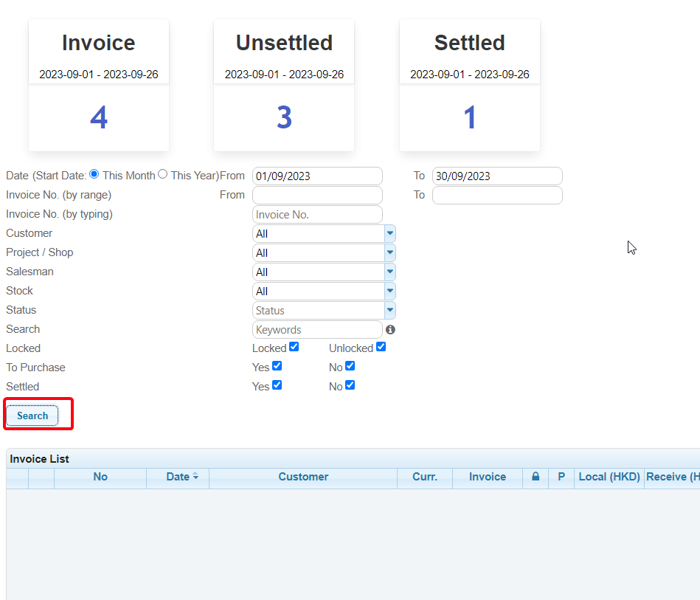
Task: Uncheck the Locked checkbox
Action: [x=294, y=347]
